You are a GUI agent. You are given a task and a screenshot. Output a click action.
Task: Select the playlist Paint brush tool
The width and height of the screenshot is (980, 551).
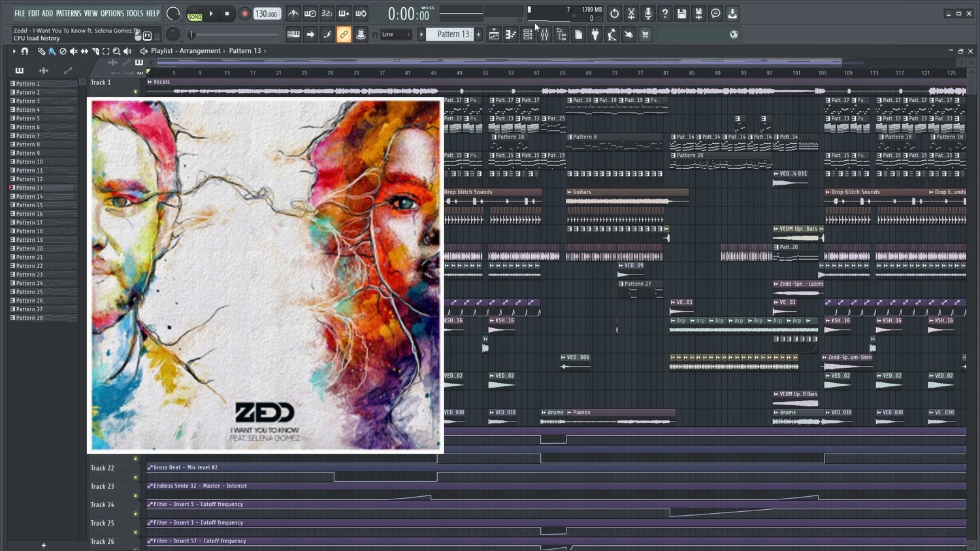point(52,51)
